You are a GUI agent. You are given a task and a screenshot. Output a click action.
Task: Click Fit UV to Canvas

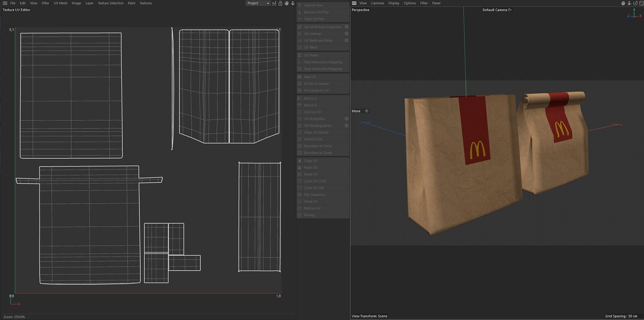coord(323,84)
